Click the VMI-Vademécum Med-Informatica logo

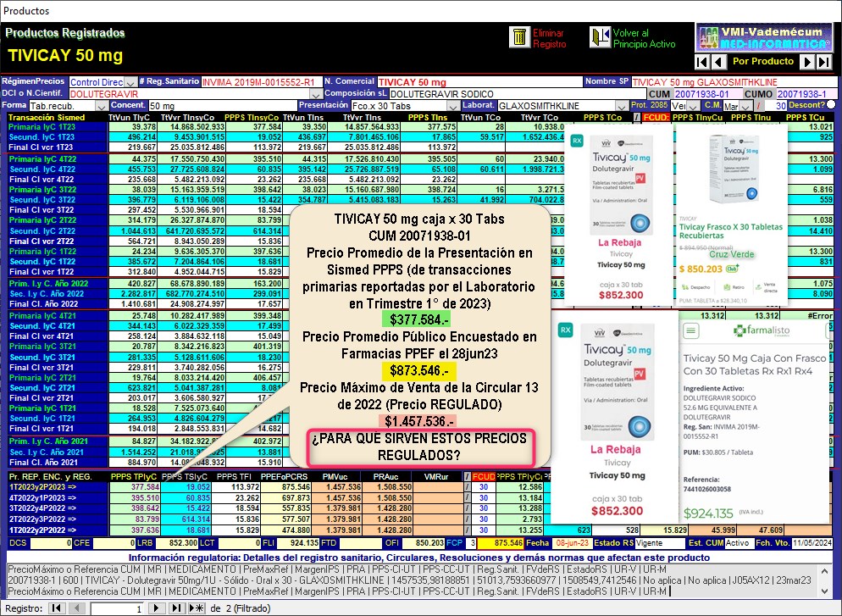click(763, 37)
